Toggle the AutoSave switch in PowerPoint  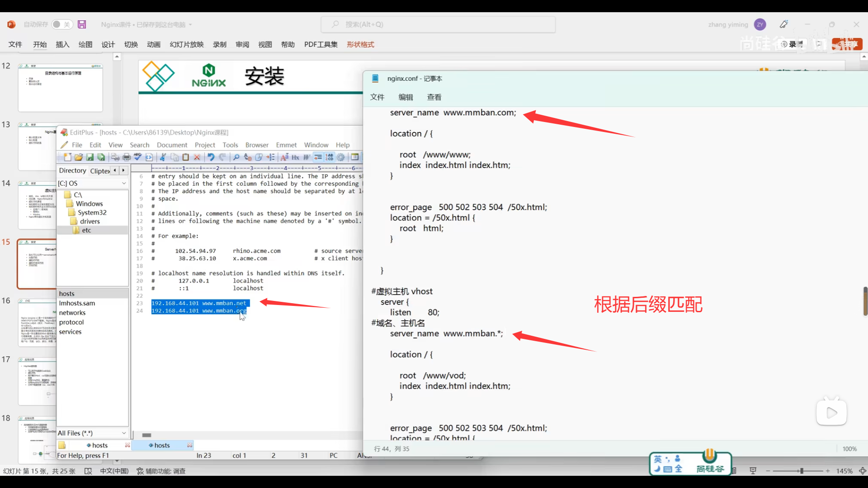click(61, 24)
